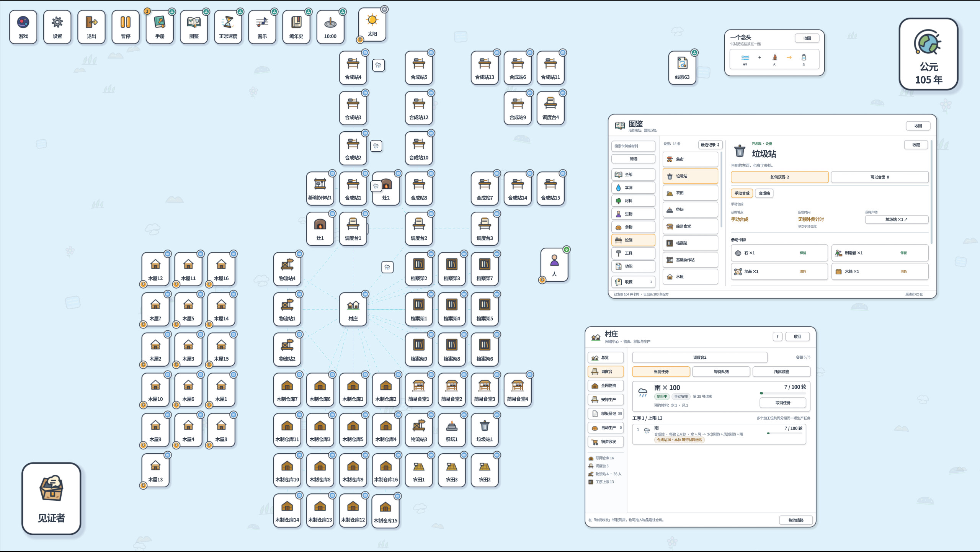Open the 见证者 treasure chest card
This screenshot has height=552, width=980.
coord(51,498)
